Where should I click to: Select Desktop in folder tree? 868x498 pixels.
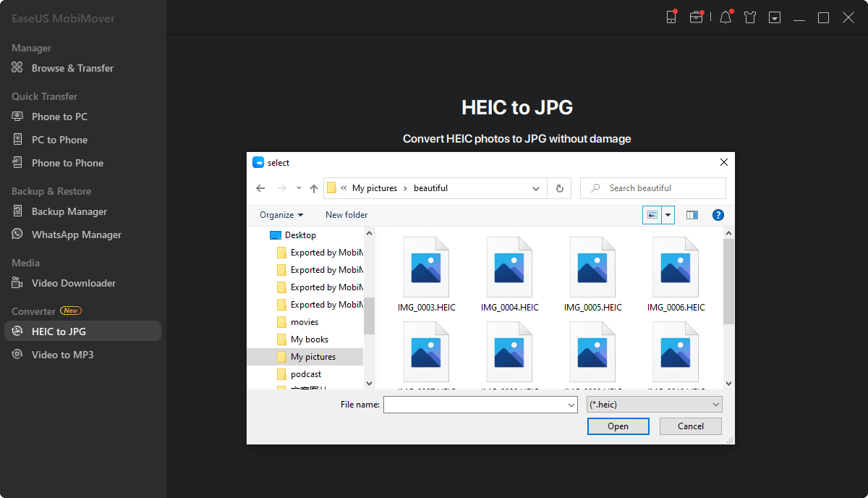point(300,235)
